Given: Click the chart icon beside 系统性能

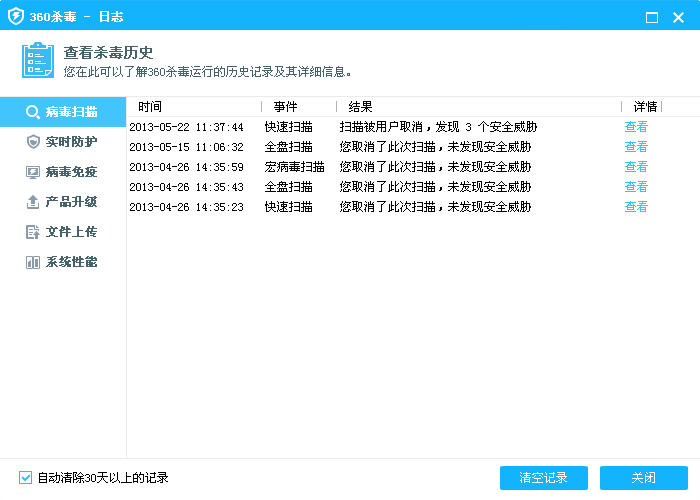Looking at the screenshot, I should 33,262.
